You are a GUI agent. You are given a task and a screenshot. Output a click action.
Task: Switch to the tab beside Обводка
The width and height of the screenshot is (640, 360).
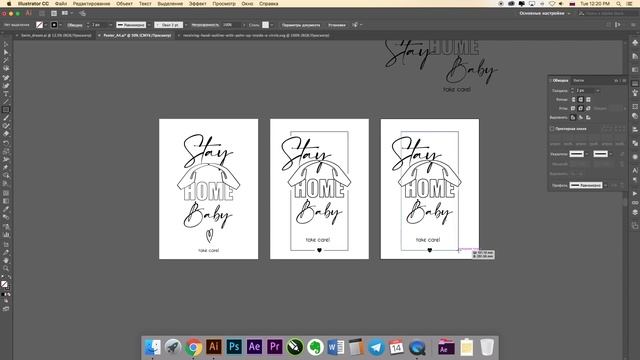tap(578, 80)
